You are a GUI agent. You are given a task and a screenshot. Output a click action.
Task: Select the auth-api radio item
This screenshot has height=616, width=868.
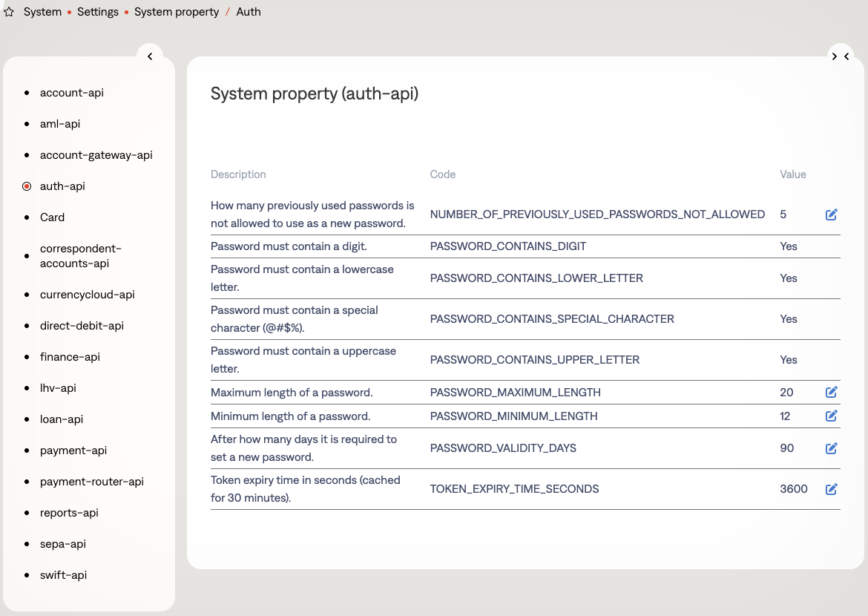(x=27, y=186)
